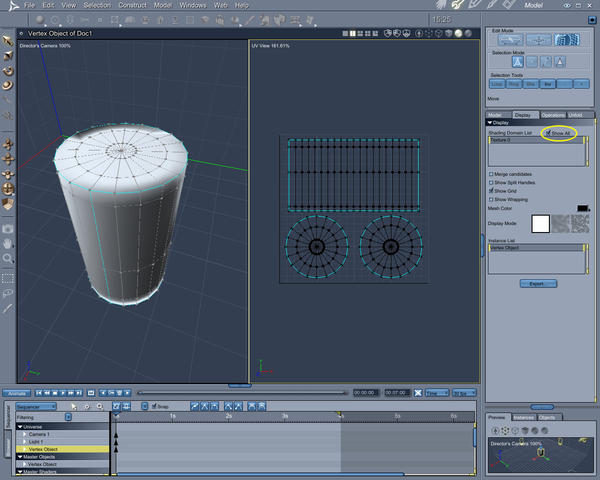This screenshot has height=480, width=600.
Task: Collapse the Universe tree group
Action: click(x=19, y=427)
